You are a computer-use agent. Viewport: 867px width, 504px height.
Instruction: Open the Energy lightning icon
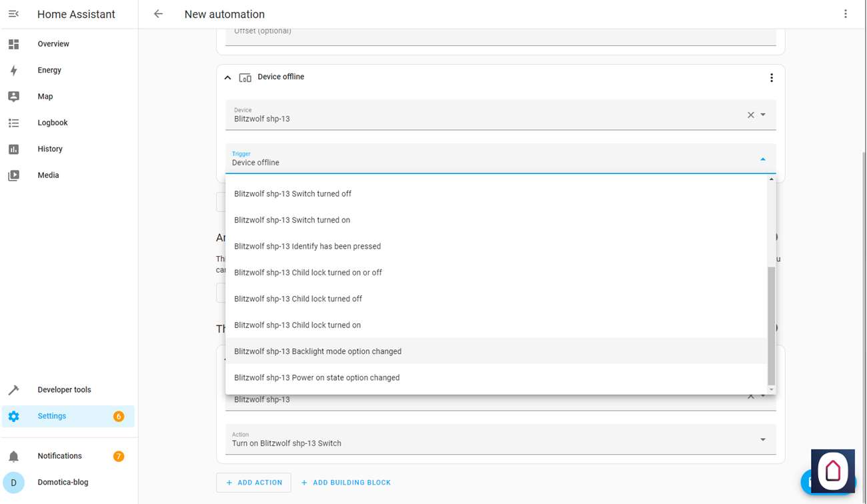13,70
